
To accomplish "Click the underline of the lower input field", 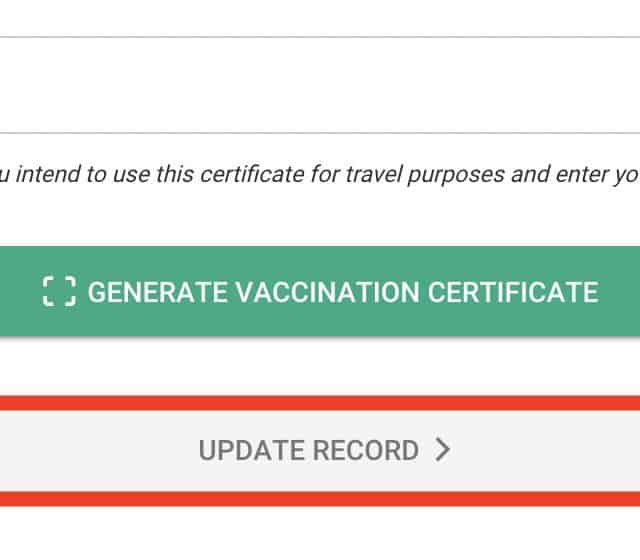I will (x=320, y=133).
